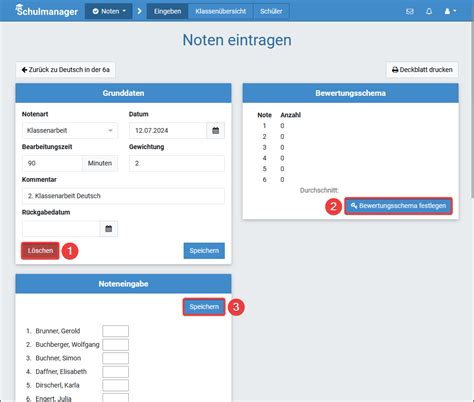Save Grunddaten with Speichern button
Image resolution: width=474 pixels, height=402 pixels.
coord(204,251)
